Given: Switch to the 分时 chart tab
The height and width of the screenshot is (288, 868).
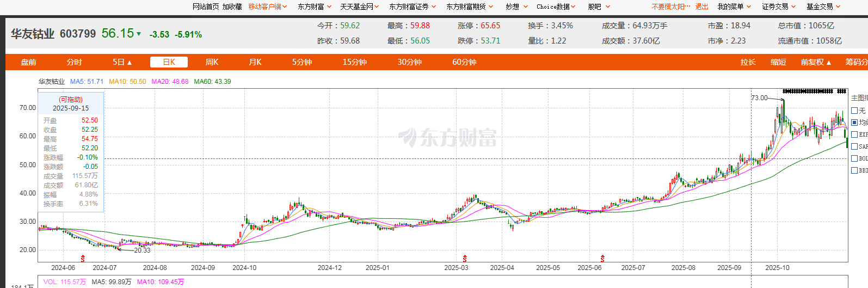Looking at the screenshot, I should pyautogui.click(x=74, y=62).
